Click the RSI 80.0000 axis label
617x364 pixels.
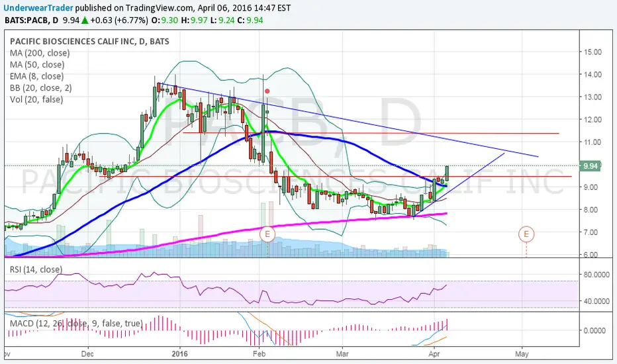coord(596,275)
